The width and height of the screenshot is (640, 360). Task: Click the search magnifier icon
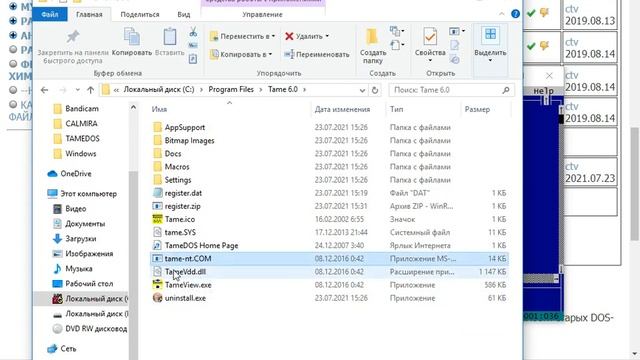tap(506, 90)
